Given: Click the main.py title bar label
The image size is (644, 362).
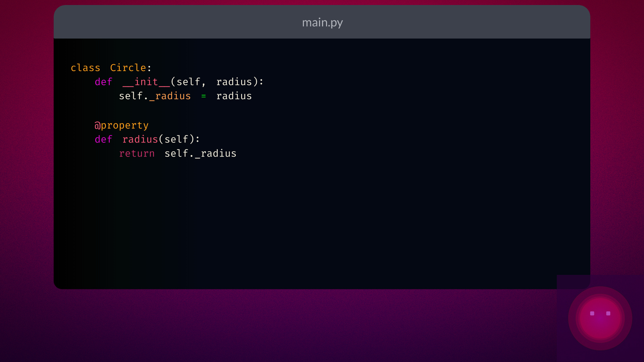Looking at the screenshot, I should (322, 22).
